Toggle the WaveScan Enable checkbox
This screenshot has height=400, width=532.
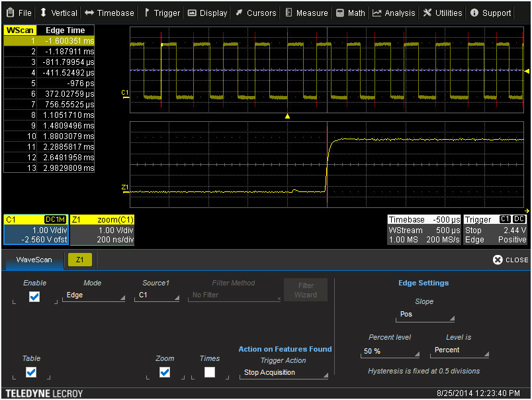(x=34, y=296)
